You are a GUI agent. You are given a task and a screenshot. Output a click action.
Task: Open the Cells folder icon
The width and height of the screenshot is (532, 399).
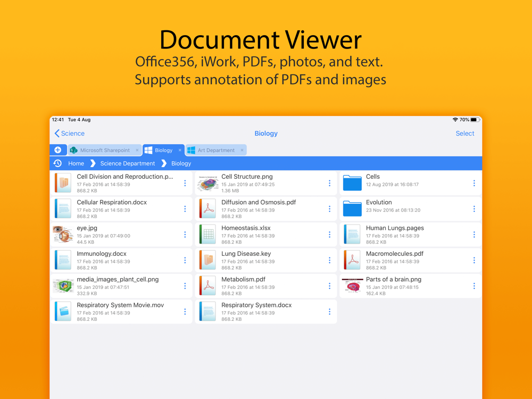click(x=352, y=183)
